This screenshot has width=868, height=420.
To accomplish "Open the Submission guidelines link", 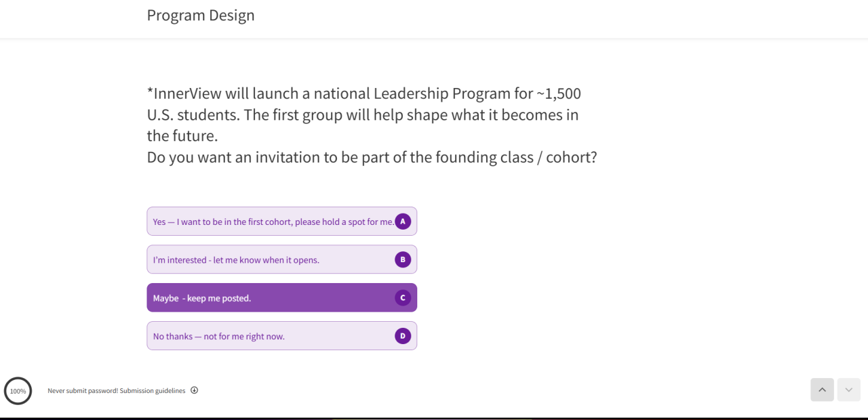I will pos(152,391).
